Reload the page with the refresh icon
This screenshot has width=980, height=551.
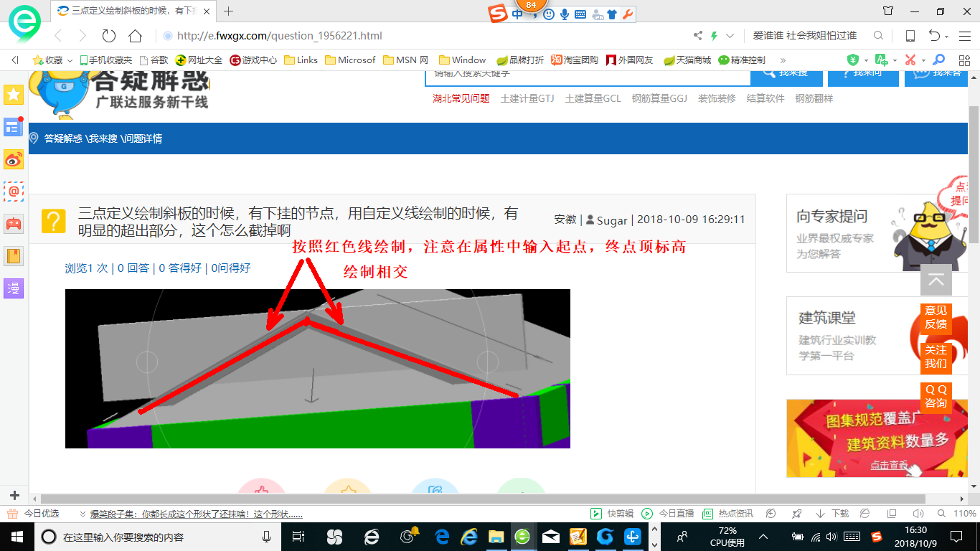pos(109,36)
